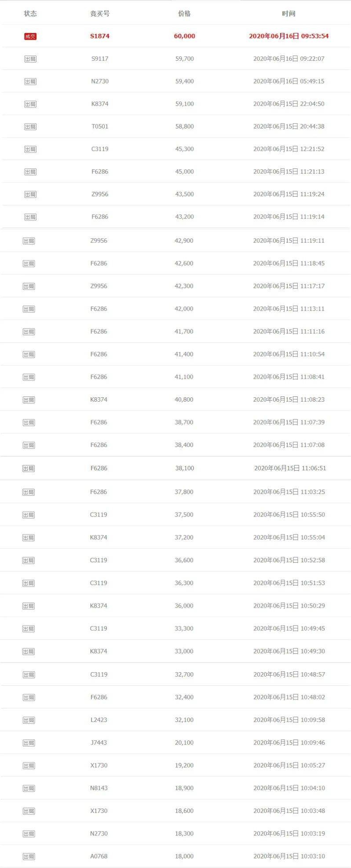Click the 时间 column header
This screenshot has width=351, height=868.
[289, 14]
